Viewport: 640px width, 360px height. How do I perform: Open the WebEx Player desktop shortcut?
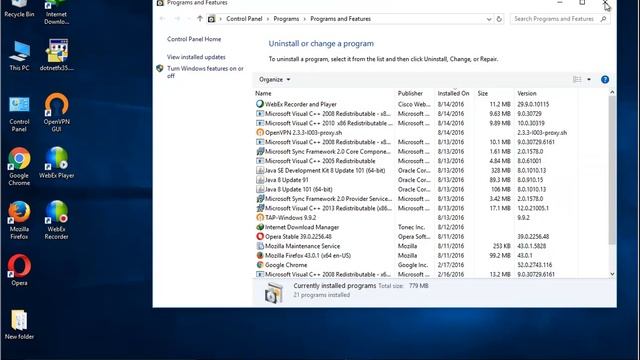coord(57,163)
